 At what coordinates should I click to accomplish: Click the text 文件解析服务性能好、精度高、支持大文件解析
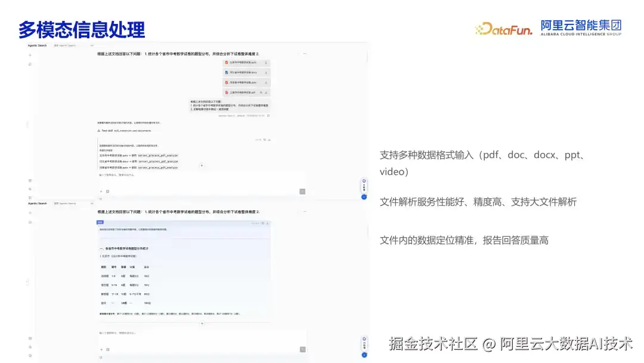[478, 202]
